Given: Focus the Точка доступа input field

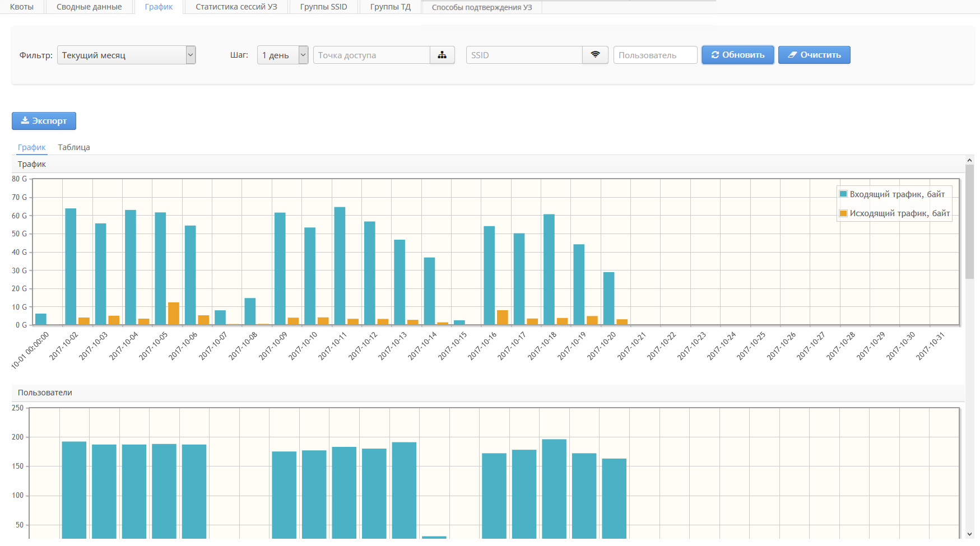Looking at the screenshot, I should (371, 55).
